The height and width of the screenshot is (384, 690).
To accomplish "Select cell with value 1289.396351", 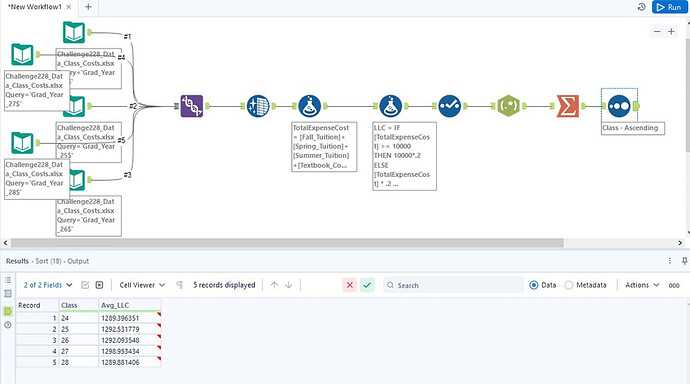I will pyautogui.click(x=130, y=318).
